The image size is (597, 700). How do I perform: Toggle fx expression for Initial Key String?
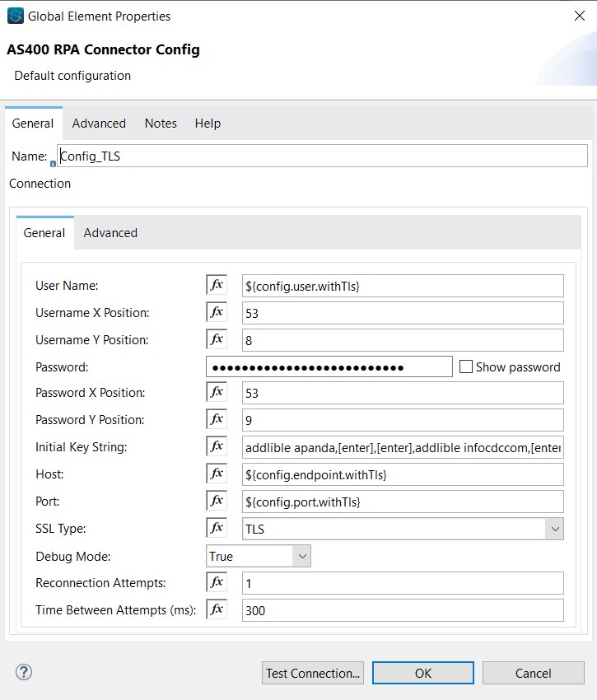click(217, 446)
